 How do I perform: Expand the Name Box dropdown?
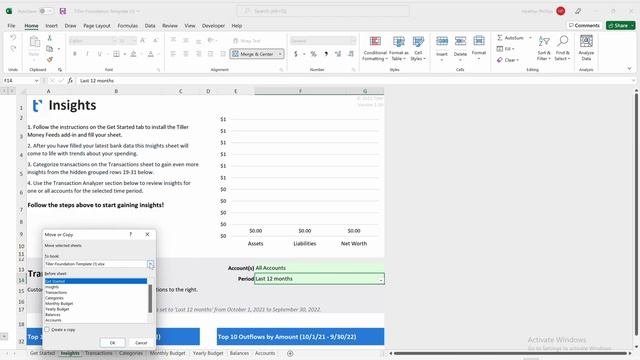pos(36,81)
